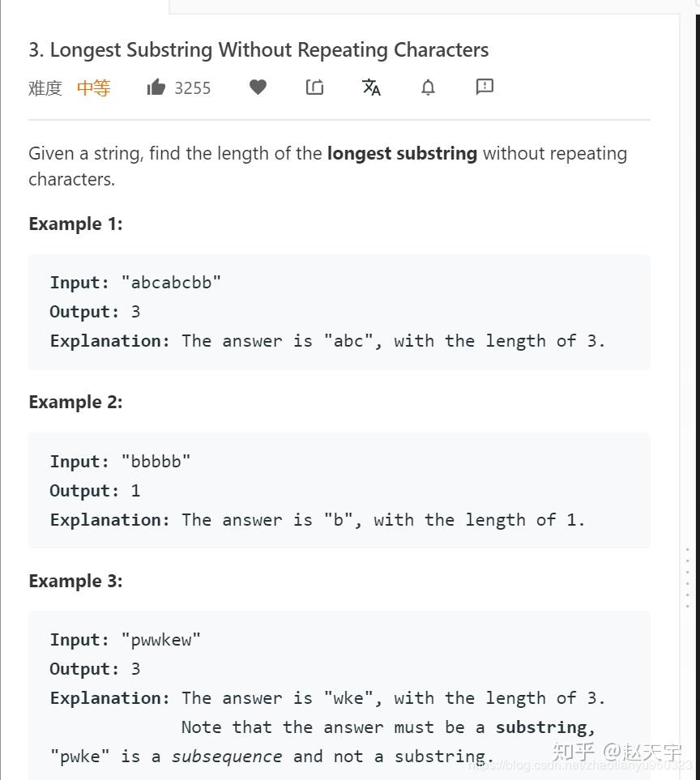
Task: Open the share icon next to the heart
Action: point(314,87)
